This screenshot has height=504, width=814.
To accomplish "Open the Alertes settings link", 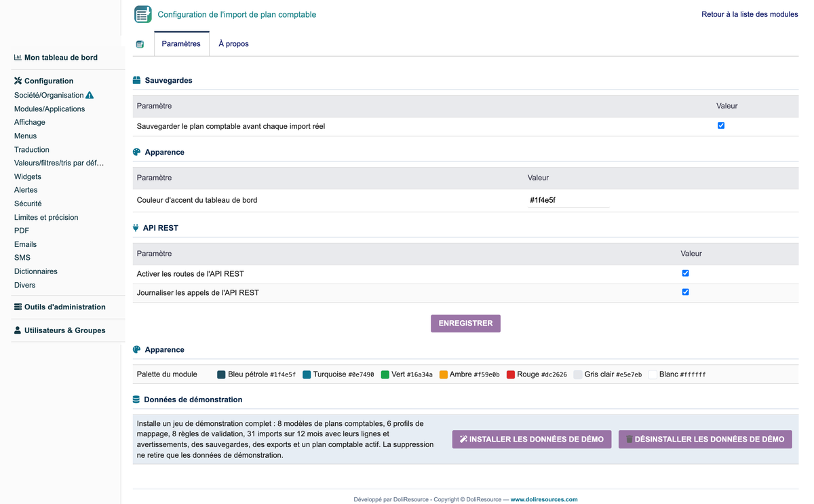I will [x=26, y=190].
